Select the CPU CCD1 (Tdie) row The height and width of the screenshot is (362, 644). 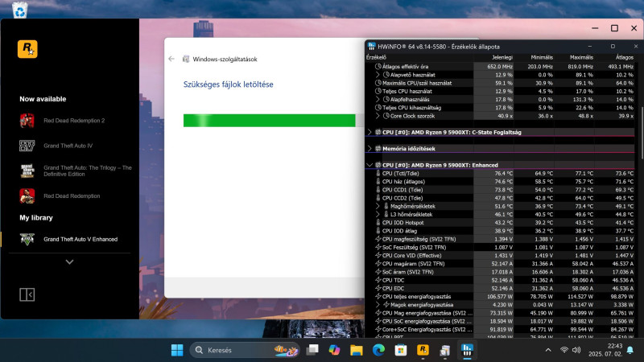[x=500, y=190]
